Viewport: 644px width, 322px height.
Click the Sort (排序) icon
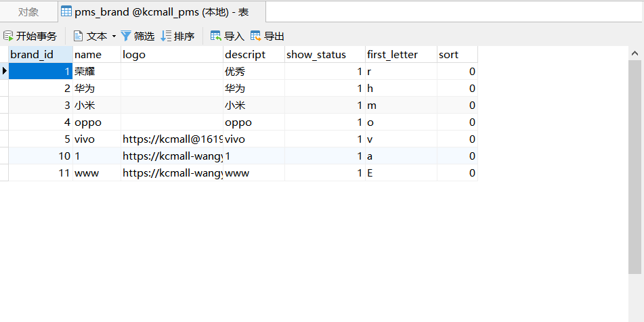[165, 36]
